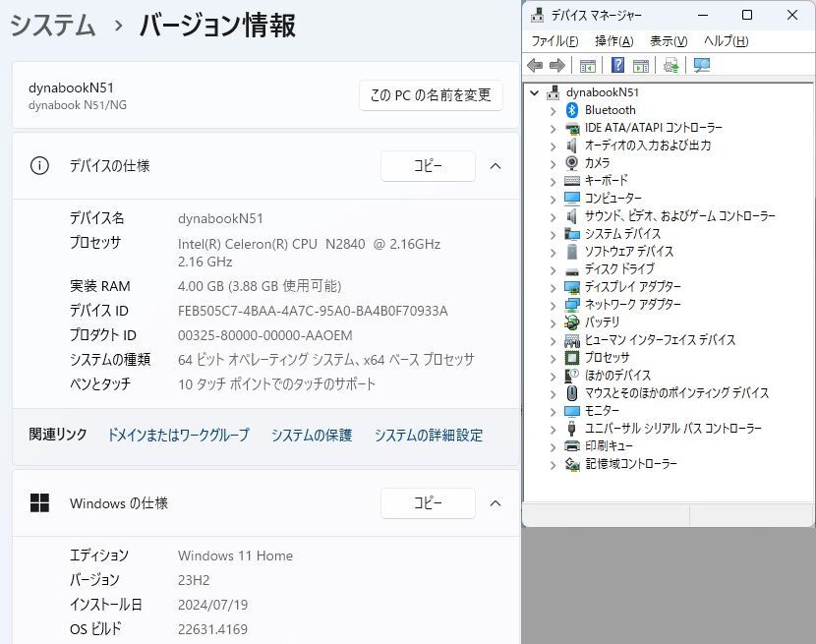Open the ドメインまたはワークグループ link

178,435
